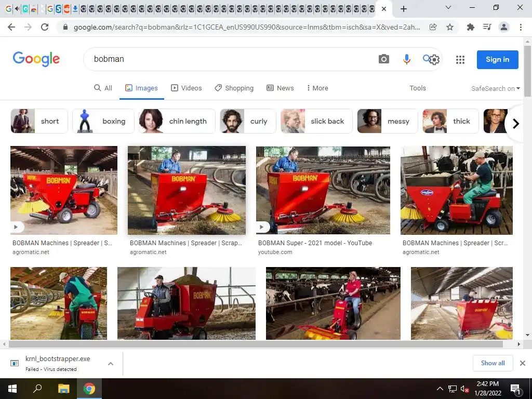Open media control icon in toolbar

[487, 27]
